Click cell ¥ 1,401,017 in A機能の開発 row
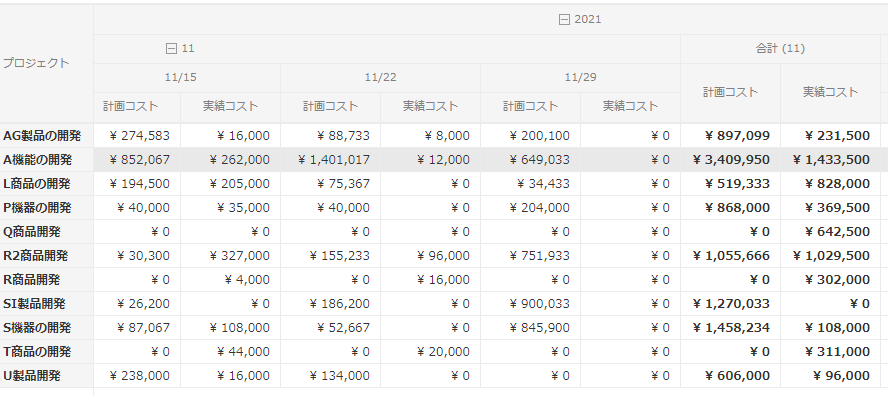888x396 pixels. 331,160
